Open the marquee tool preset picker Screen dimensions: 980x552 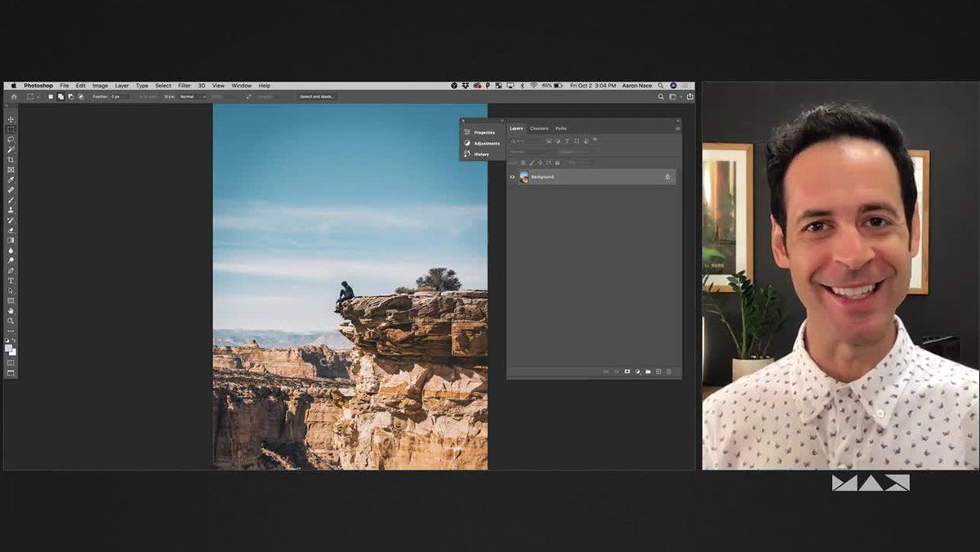(x=33, y=96)
